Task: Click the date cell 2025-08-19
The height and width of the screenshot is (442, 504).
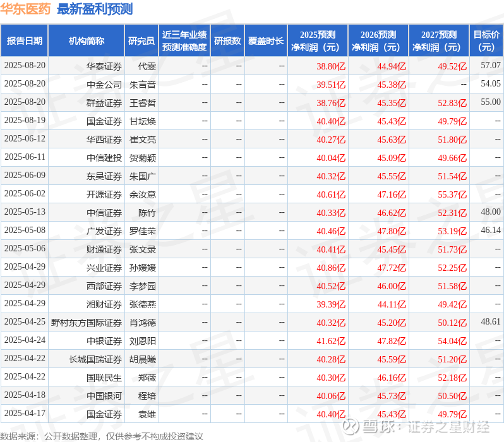Action: pos(25,120)
